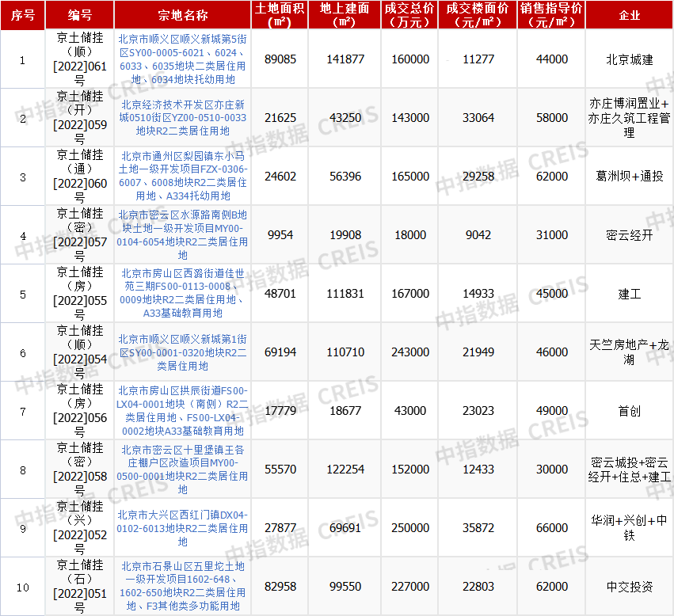
Task: Select the 北京城建 company cell
Action: [x=630, y=59]
